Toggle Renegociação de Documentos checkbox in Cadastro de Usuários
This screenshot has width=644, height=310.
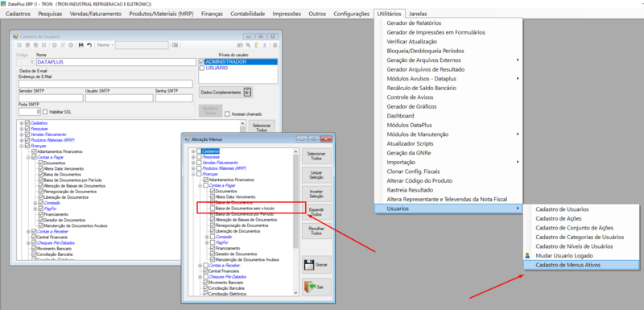tap(41, 192)
